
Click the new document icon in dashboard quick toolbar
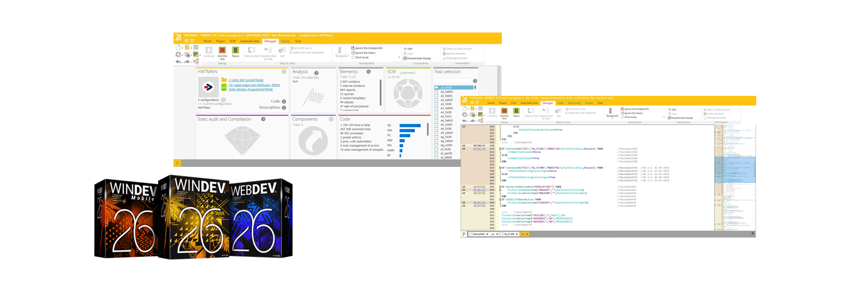[x=178, y=48]
